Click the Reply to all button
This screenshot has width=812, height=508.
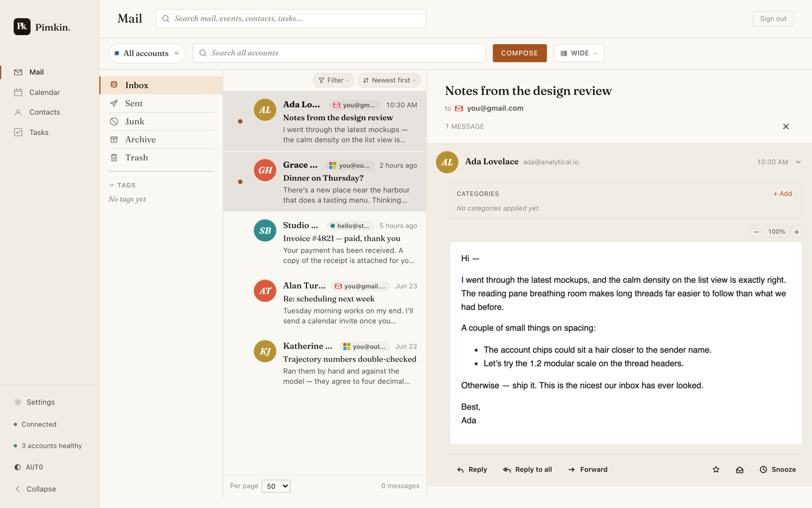[528, 470]
